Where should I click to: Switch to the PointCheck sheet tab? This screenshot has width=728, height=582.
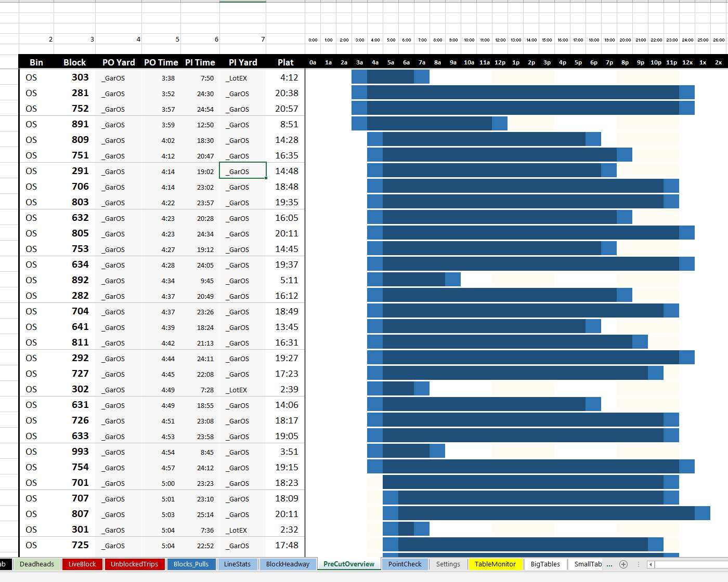(x=405, y=564)
